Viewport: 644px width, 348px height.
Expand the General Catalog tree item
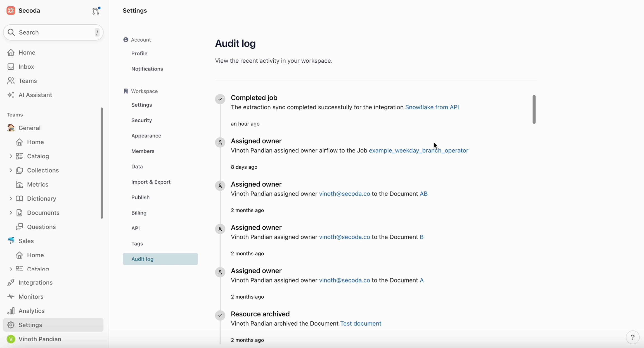11,156
